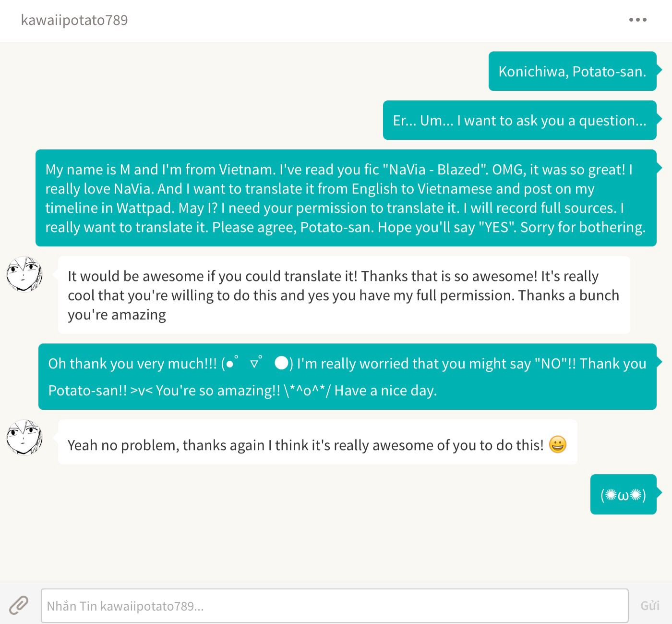Open the kawaiipotato789 username in the header
Viewport: 672px width, 624px height.
click(74, 20)
